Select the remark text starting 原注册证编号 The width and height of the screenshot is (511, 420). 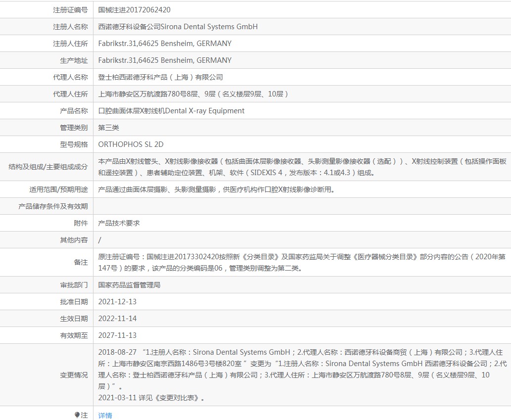pos(302,262)
